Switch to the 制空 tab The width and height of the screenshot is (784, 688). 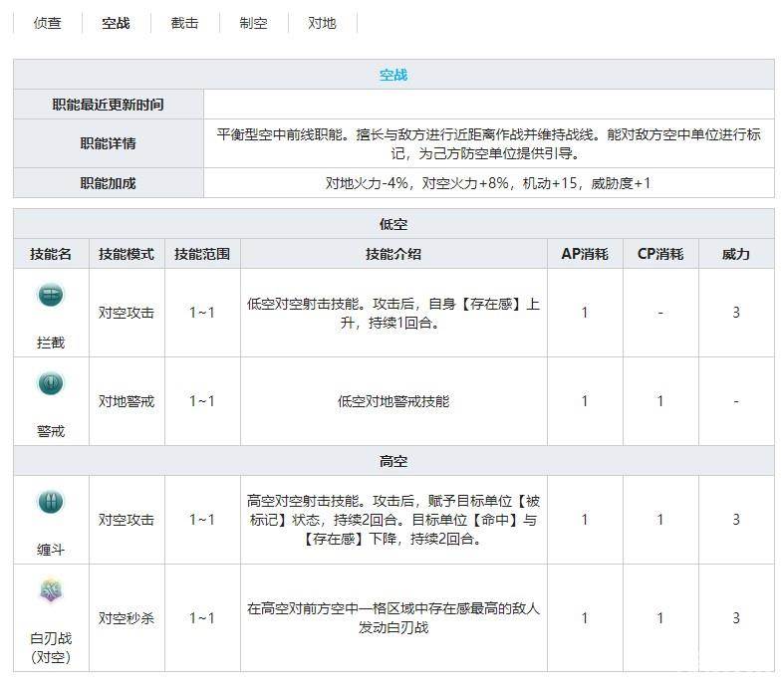click(253, 23)
